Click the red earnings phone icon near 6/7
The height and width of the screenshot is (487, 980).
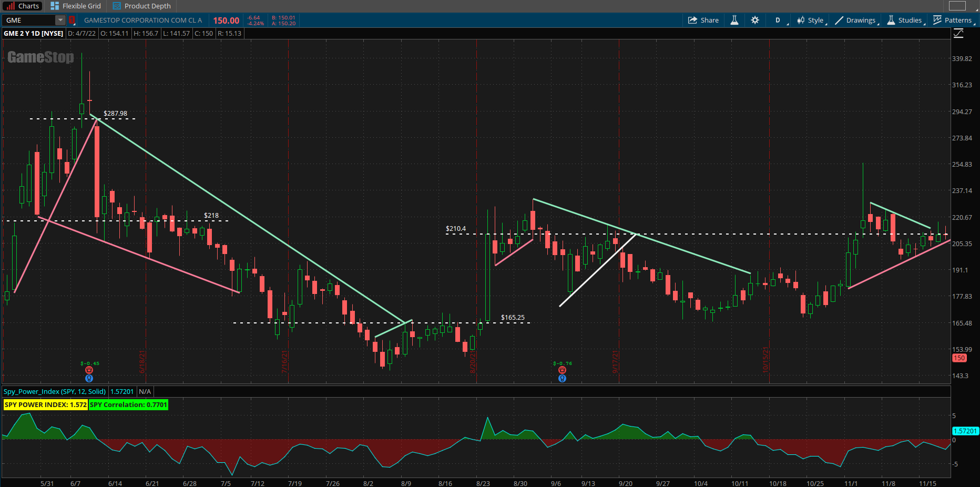click(89, 370)
